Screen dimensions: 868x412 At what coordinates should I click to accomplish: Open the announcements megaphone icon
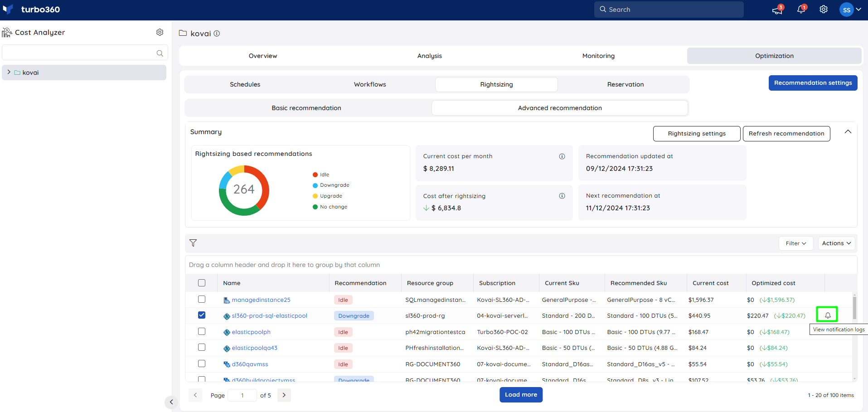[x=777, y=10]
